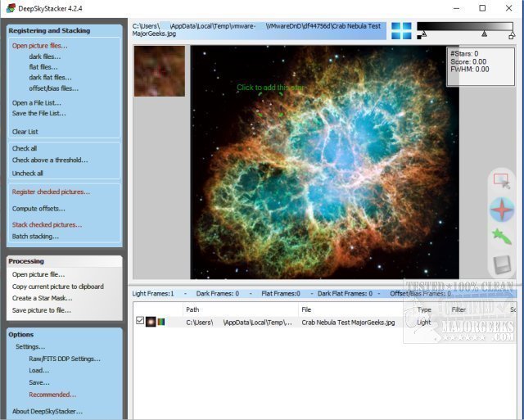
Task: Copy current picture to clipboard
Action: (x=58, y=287)
